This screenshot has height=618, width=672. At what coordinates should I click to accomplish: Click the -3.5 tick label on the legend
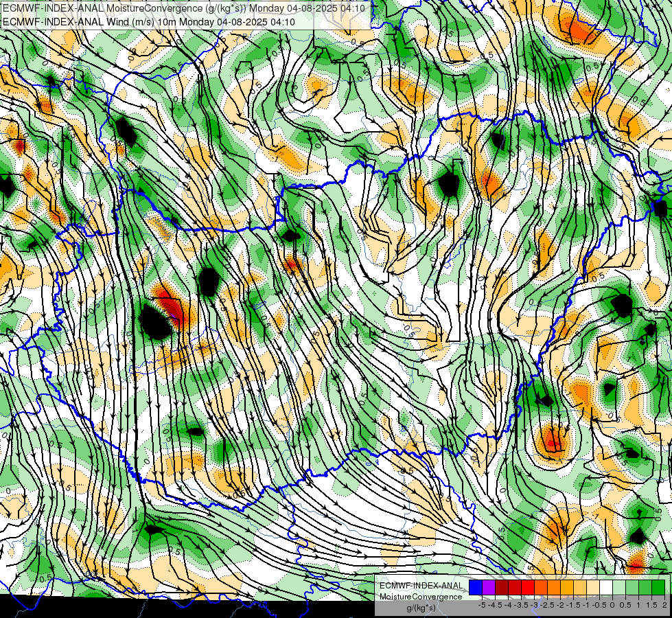521,605
